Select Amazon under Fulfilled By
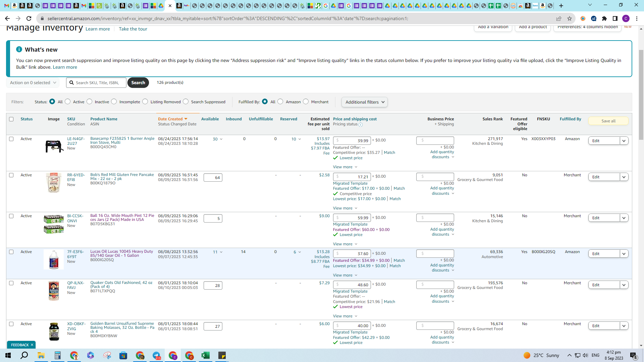The width and height of the screenshot is (644, 362). [280, 102]
